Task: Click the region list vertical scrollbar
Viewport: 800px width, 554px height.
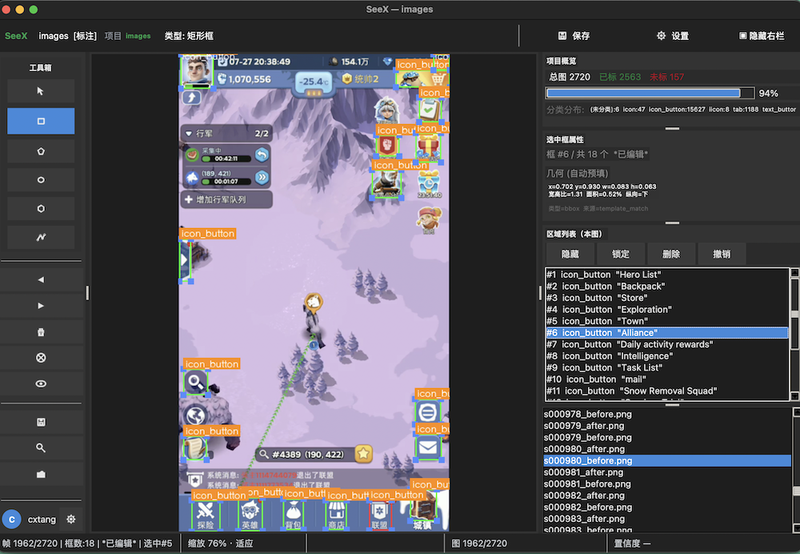Action: coord(795,335)
